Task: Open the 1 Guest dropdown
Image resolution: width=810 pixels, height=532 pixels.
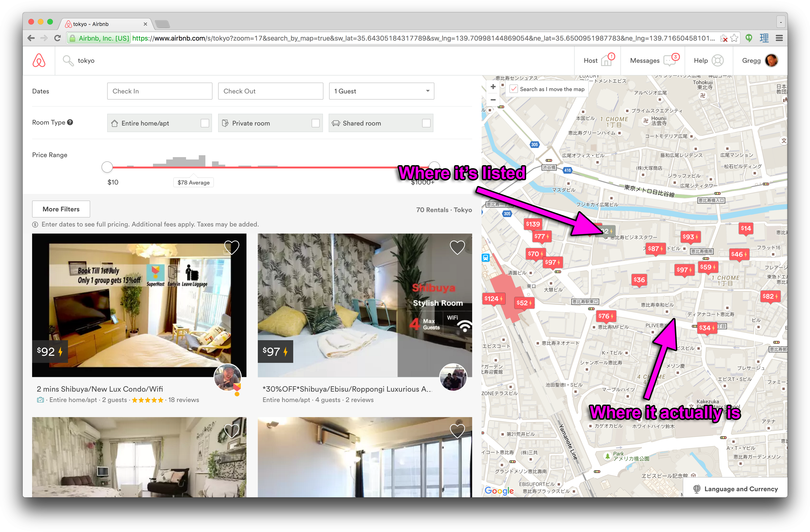Action: click(382, 91)
